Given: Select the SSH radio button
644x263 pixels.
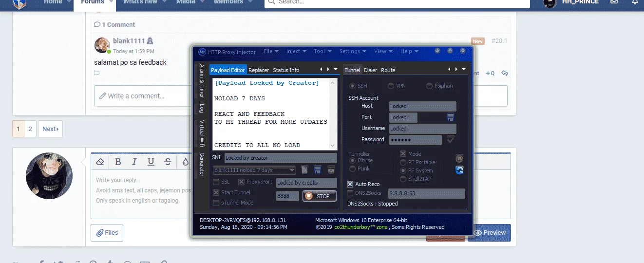Looking at the screenshot, I should click(352, 86).
